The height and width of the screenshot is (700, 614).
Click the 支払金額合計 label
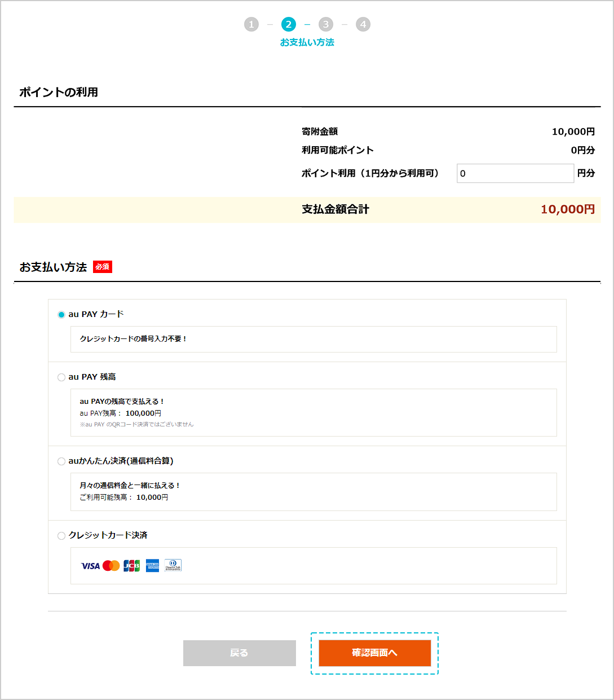[x=335, y=209]
